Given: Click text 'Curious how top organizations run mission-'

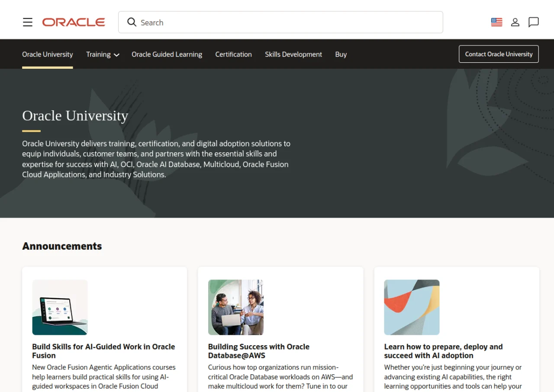Looking at the screenshot, I should [274, 367].
